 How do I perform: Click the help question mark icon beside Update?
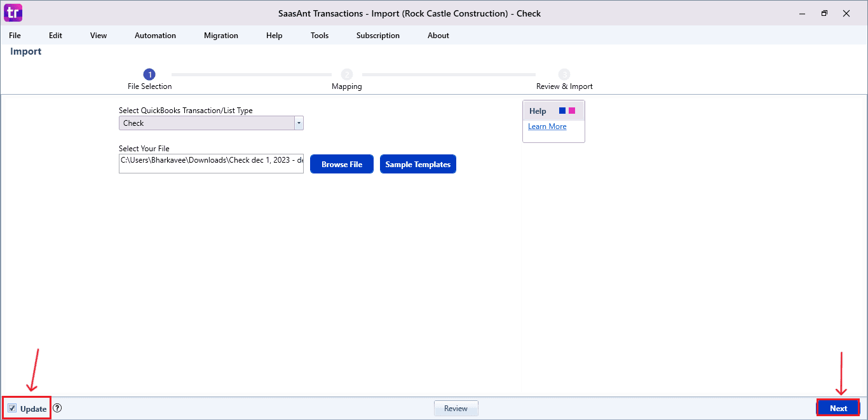pos(57,409)
